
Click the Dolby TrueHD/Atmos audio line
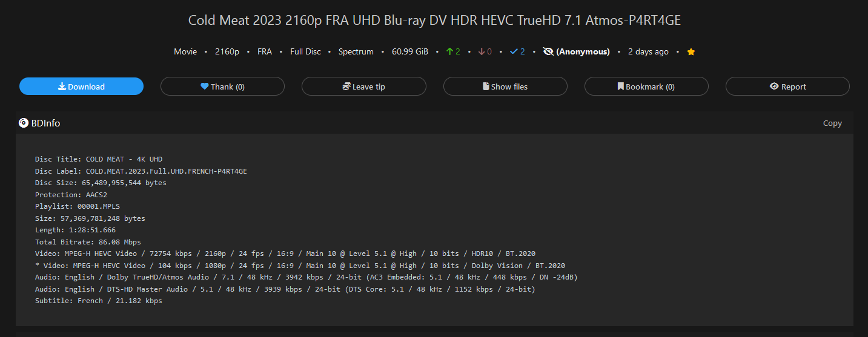[306, 277]
